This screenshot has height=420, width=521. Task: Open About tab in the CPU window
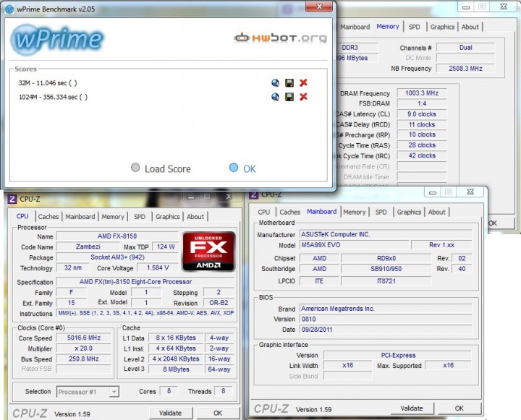195,216
